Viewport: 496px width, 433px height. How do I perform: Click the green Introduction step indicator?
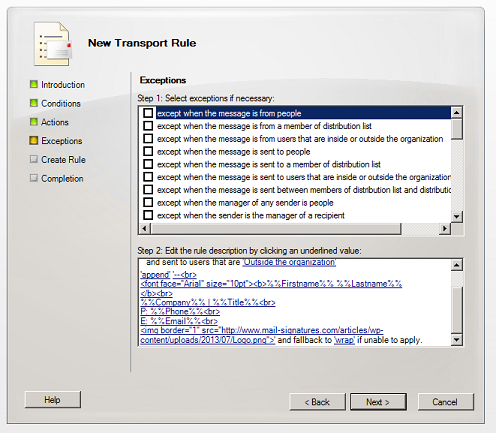point(34,84)
